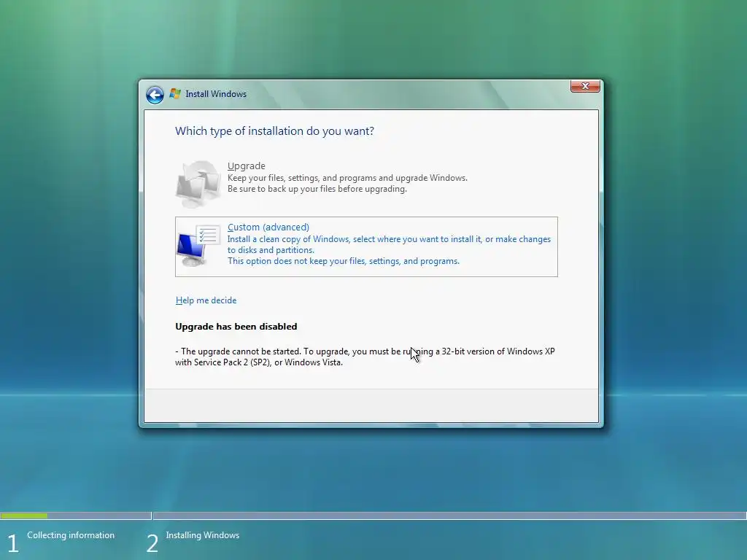Click the 'upgrade cannot be started' message
The height and width of the screenshot is (560, 747).
365,357
